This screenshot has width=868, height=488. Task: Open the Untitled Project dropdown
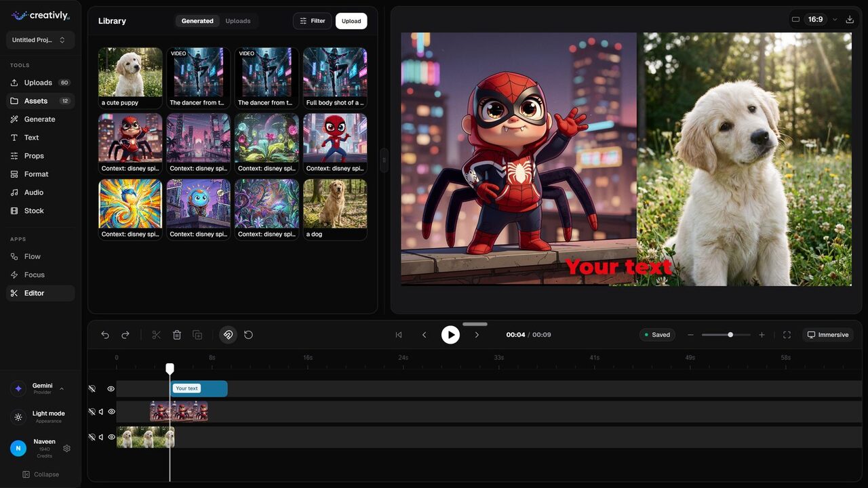(x=39, y=39)
